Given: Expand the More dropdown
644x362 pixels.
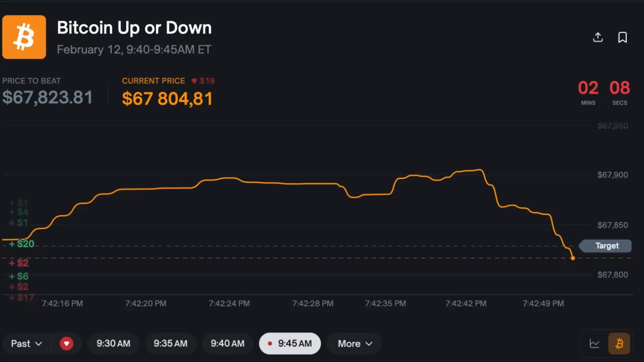Looking at the screenshot, I should click(355, 344).
